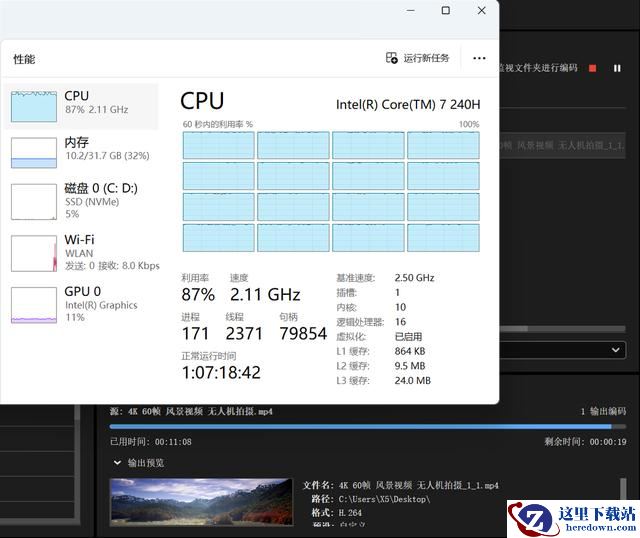
Task: Click the first CPU core graph
Action: click(218, 145)
